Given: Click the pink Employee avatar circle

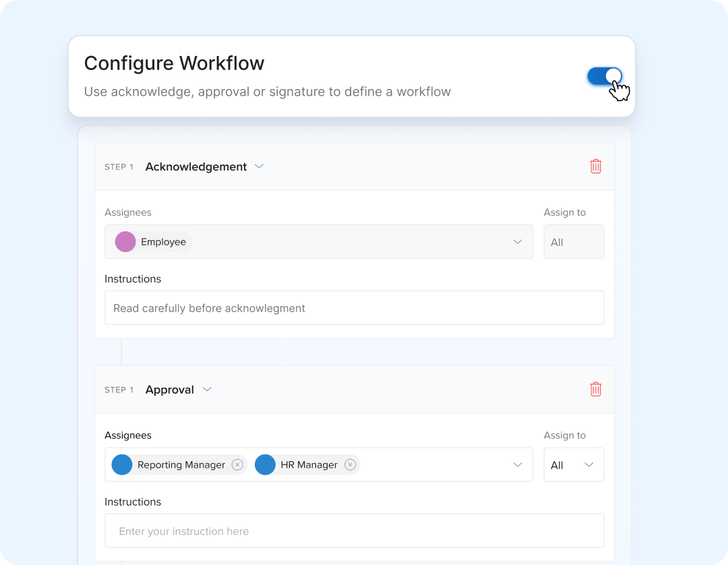Looking at the screenshot, I should point(125,242).
